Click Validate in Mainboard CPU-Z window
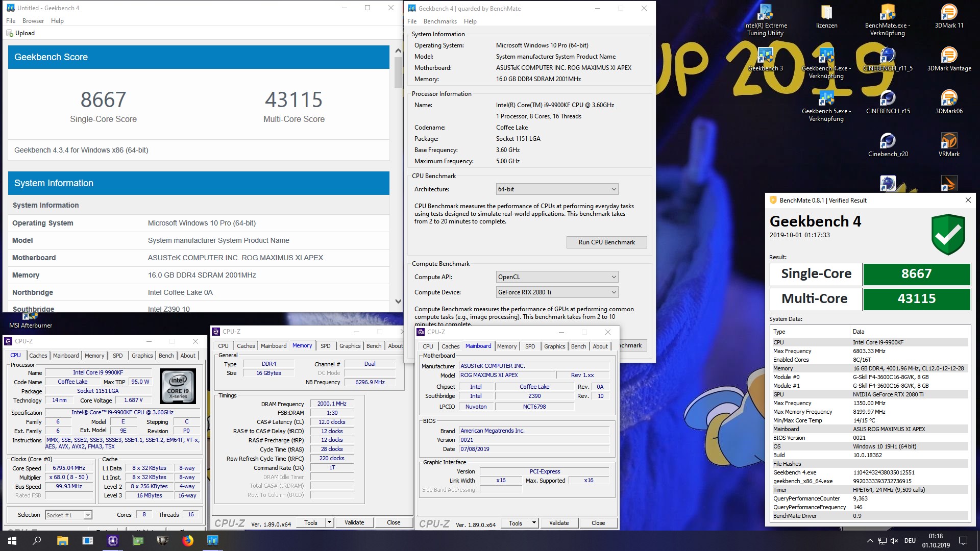Screen dimensions: 980x551 [559, 523]
